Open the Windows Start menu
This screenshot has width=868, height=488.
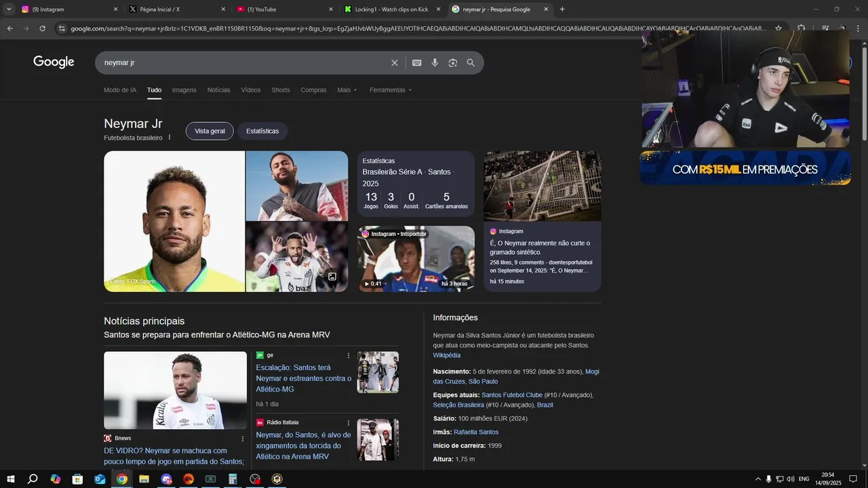9,479
